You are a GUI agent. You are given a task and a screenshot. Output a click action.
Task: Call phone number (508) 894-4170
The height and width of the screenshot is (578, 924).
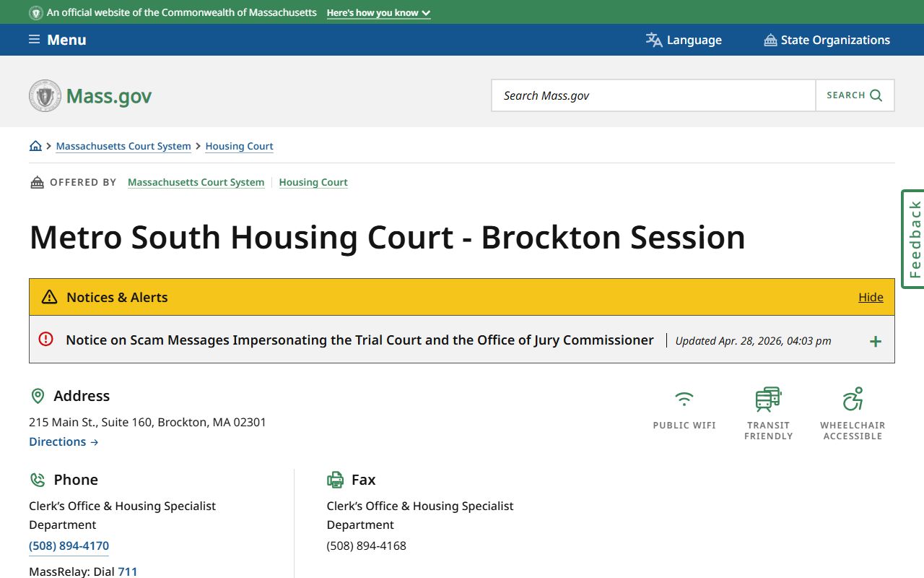click(x=69, y=545)
